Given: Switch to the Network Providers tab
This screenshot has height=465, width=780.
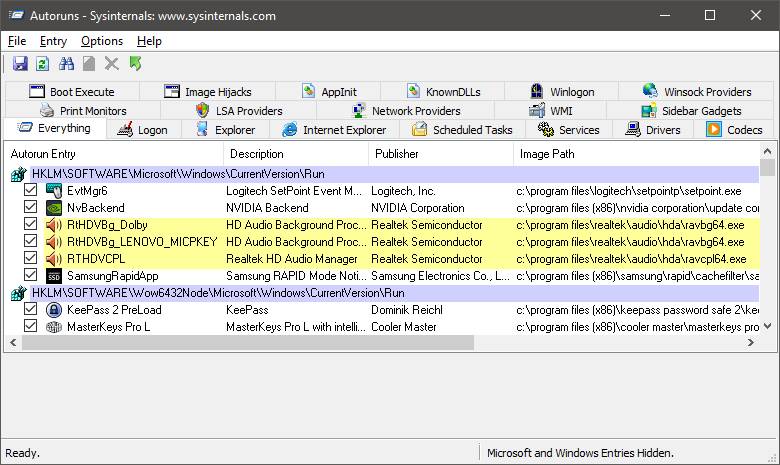Looking at the screenshot, I should 406,110.
